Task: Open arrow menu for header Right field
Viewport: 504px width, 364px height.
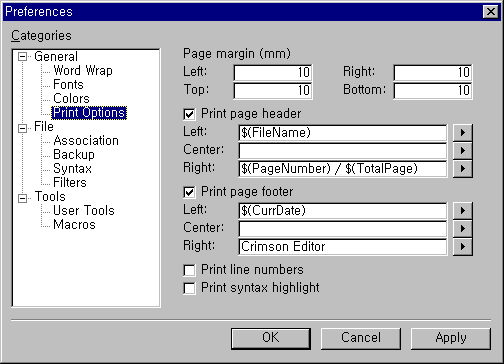Action: pos(463,169)
